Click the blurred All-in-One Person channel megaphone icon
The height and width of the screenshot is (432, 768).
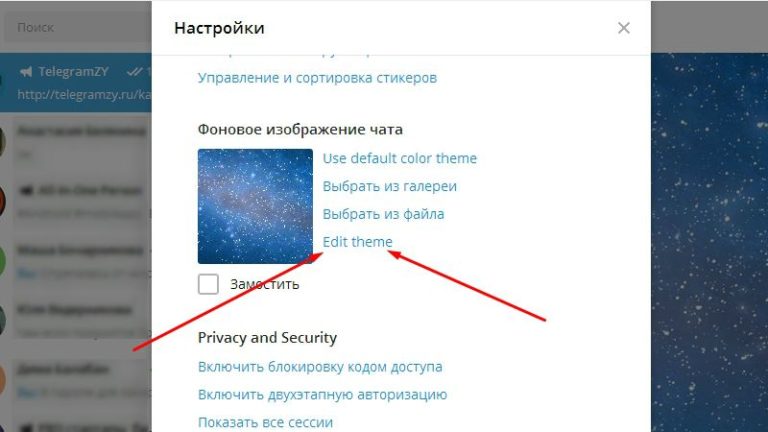25,190
